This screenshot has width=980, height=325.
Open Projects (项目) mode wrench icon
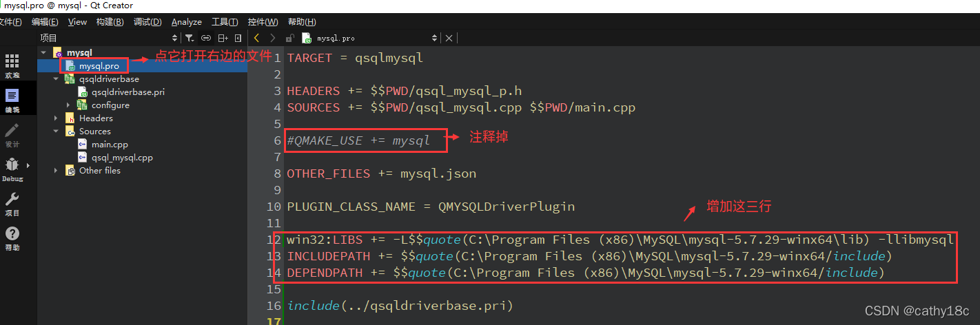pyautogui.click(x=12, y=204)
